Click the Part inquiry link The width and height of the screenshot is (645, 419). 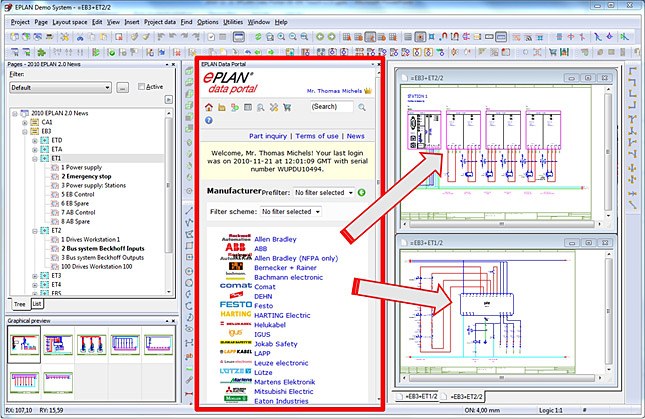(268, 136)
